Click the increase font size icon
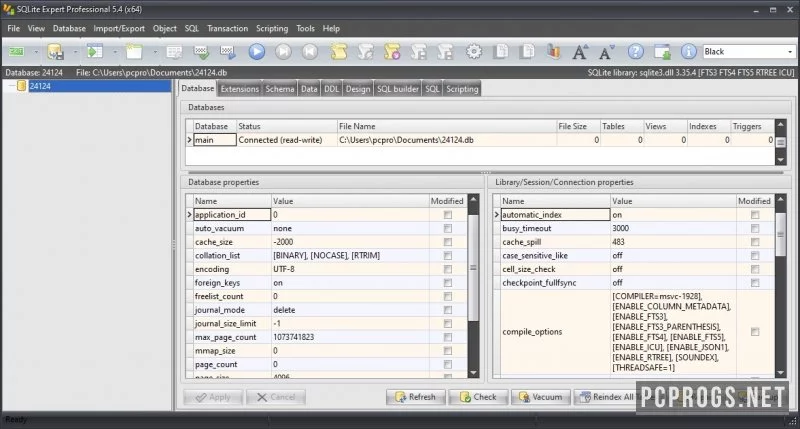The image size is (800, 429). click(580, 52)
